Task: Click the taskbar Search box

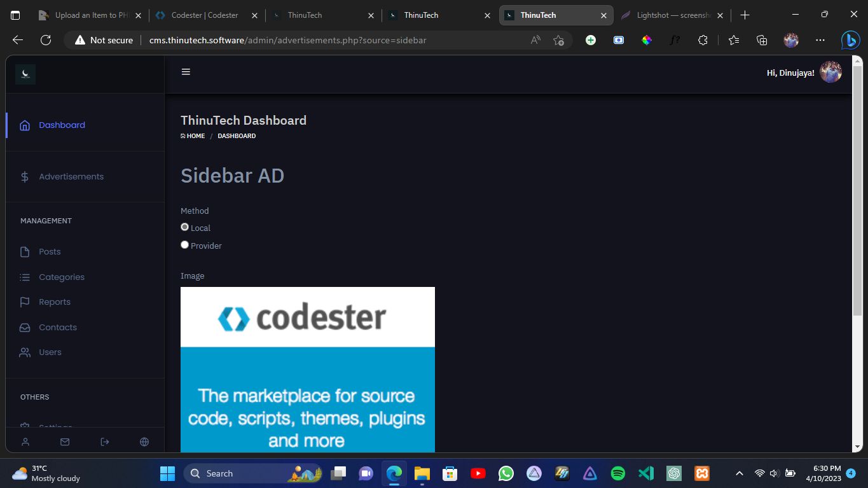Action: pyautogui.click(x=252, y=473)
